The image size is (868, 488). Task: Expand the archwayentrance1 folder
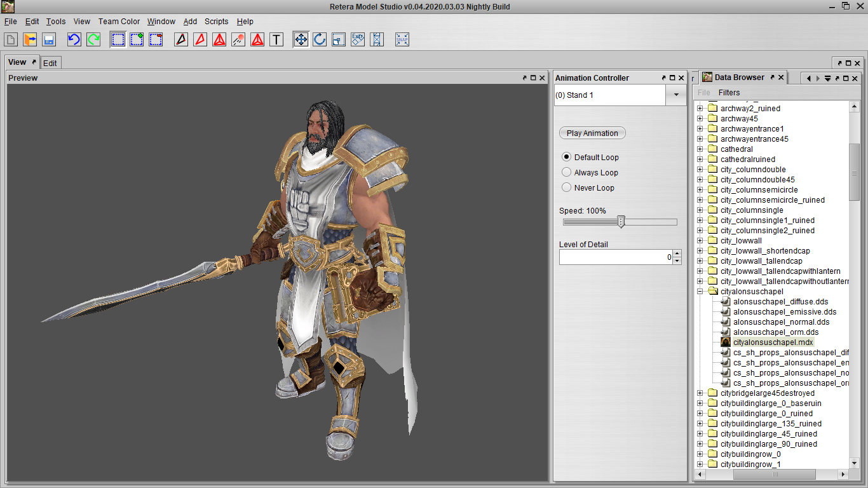click(700, 129)
